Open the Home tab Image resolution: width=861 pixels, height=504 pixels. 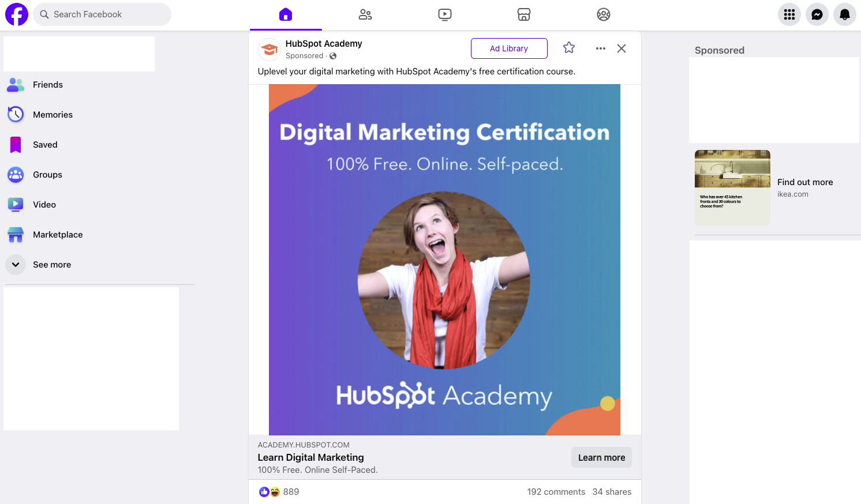coord(286,14)
